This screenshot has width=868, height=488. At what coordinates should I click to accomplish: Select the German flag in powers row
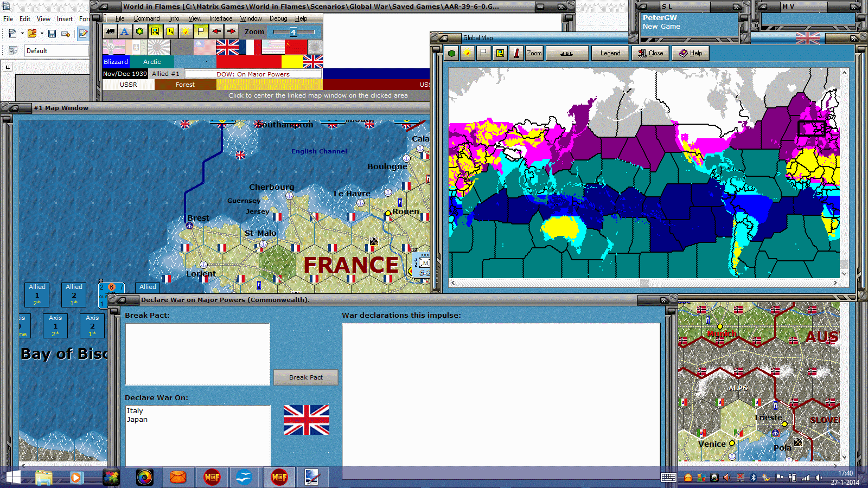point(113,47)
